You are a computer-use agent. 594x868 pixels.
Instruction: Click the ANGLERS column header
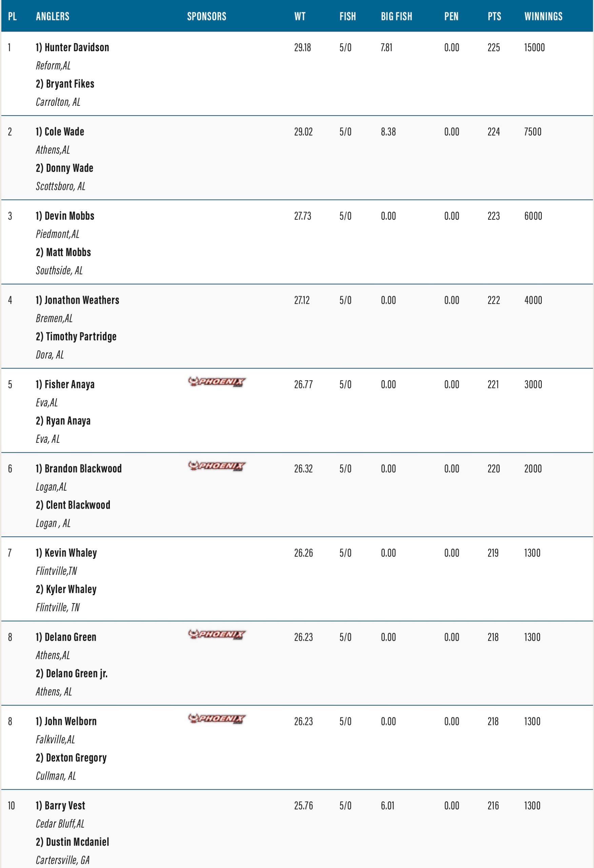pos(53,16)
